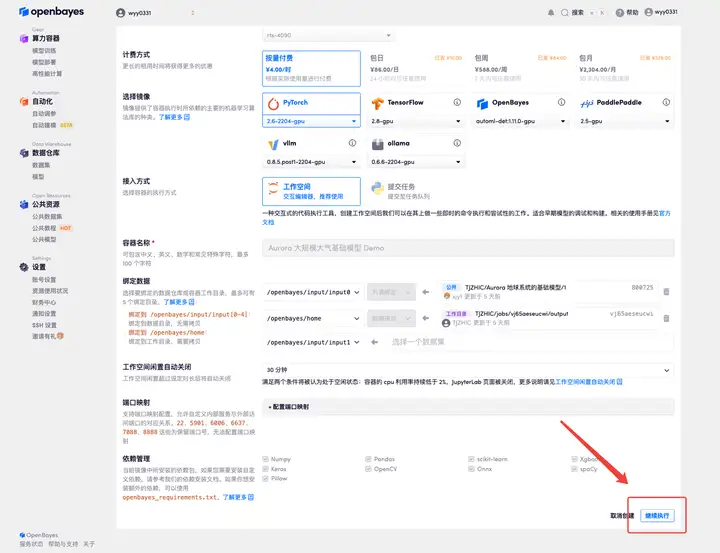The image size is (720, 553).
Task: Open ollama version dropdown 0.6.6-2204-gpu
Action: [416, 162]
